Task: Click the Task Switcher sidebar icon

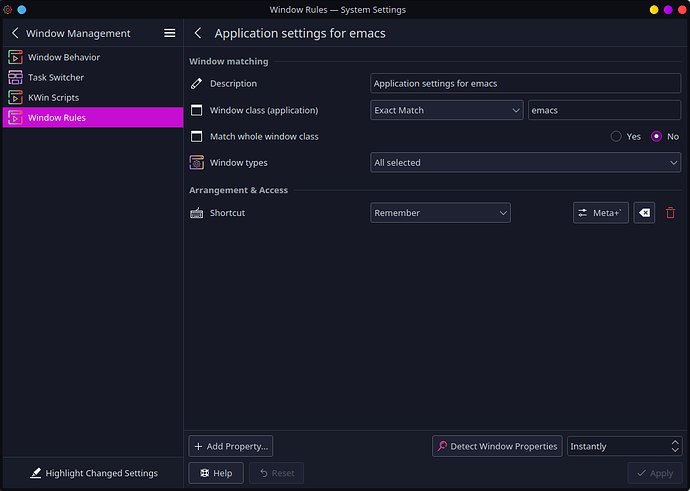Action: point(15,77)
